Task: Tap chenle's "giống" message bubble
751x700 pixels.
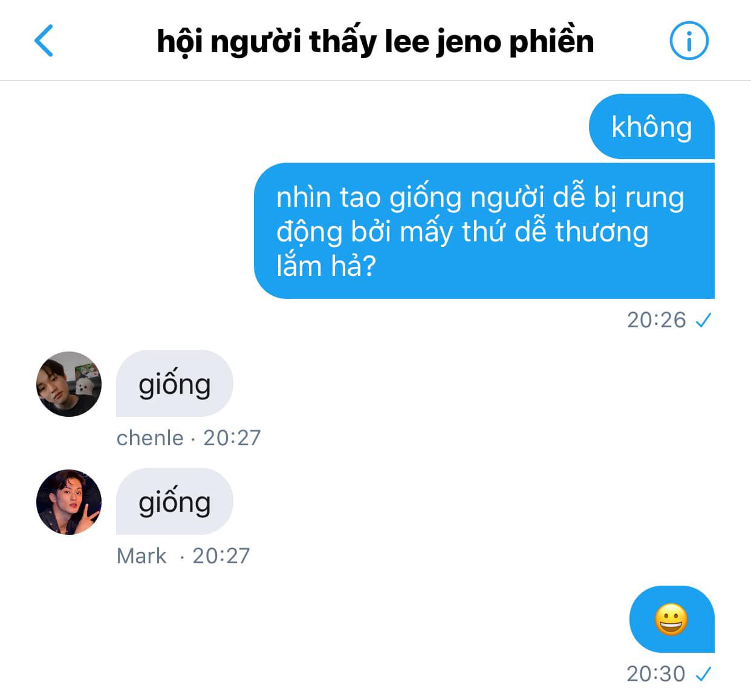Action: (x=175, y=384)
